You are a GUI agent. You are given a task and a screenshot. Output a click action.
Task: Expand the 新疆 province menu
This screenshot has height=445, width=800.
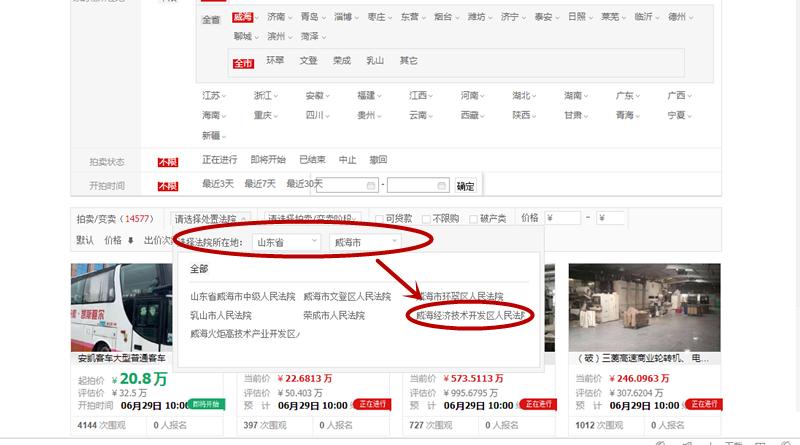(x=214, y=135)
